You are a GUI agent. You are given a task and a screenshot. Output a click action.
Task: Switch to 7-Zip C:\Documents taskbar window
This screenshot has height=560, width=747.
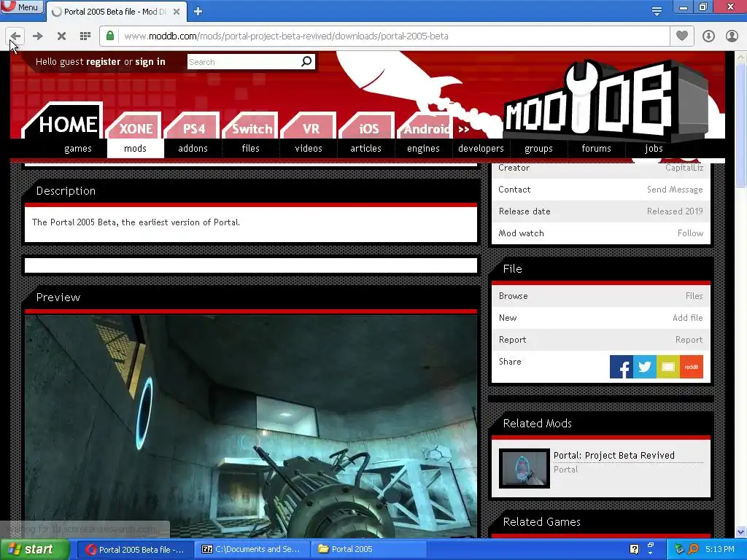click(251, 550)
